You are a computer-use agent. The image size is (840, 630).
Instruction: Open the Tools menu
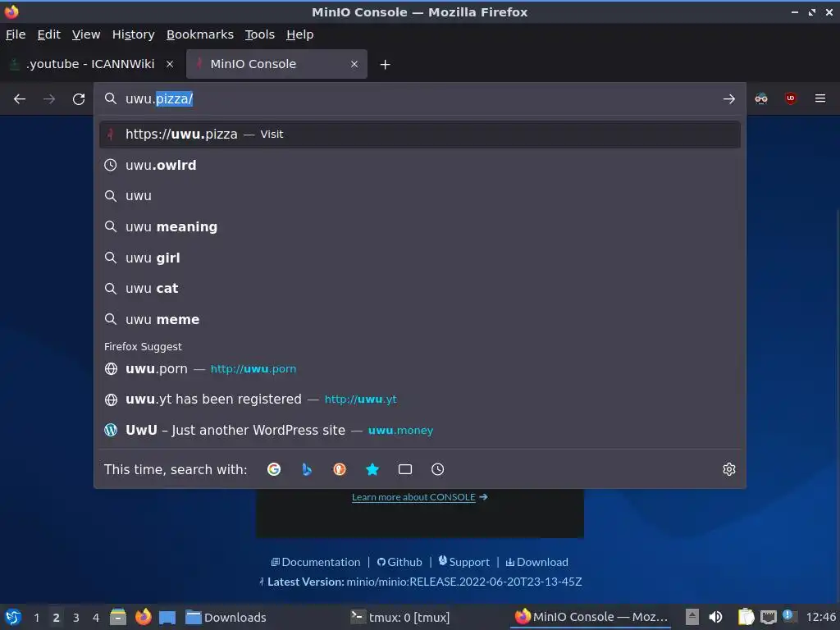[260, 34]
